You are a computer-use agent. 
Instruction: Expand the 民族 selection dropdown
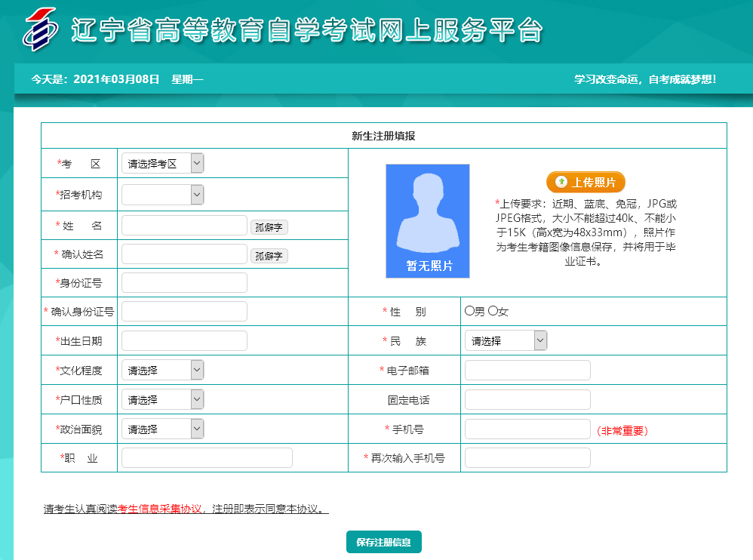[506, 340]
